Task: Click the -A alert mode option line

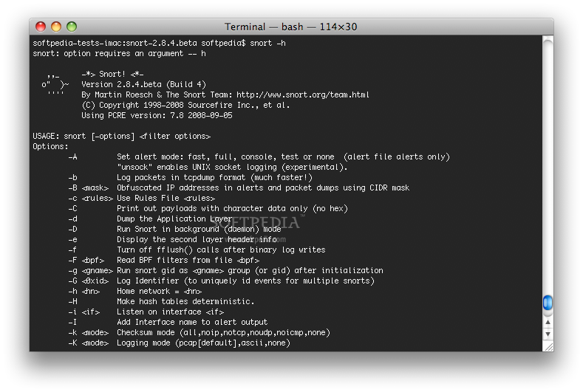Action: (259, 157)
